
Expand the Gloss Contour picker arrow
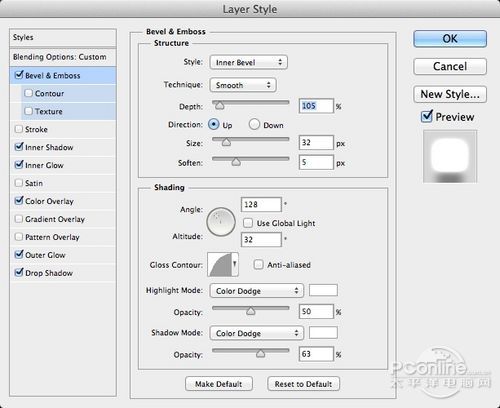(235, 265)
